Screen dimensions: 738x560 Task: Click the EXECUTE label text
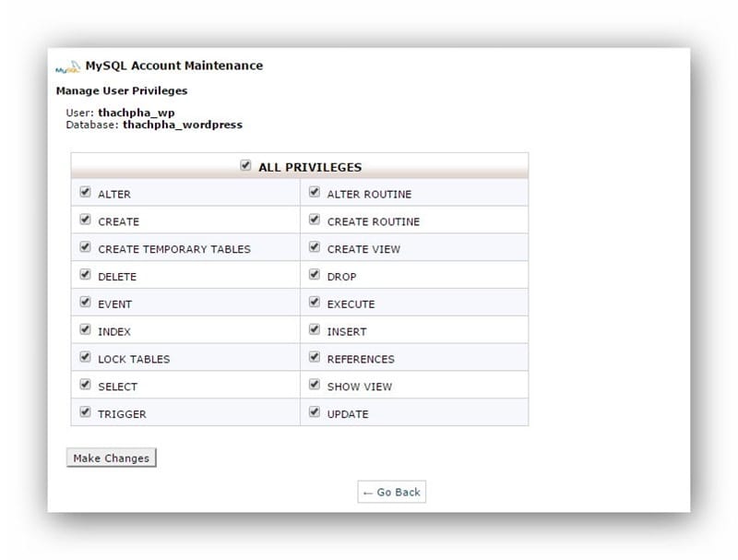(351, 304)
